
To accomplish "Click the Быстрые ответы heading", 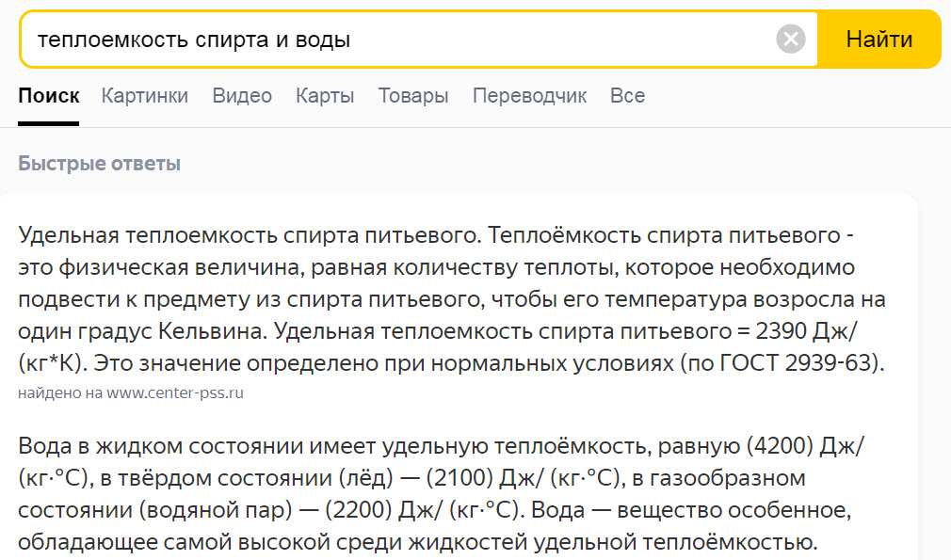I will point(99,164).
